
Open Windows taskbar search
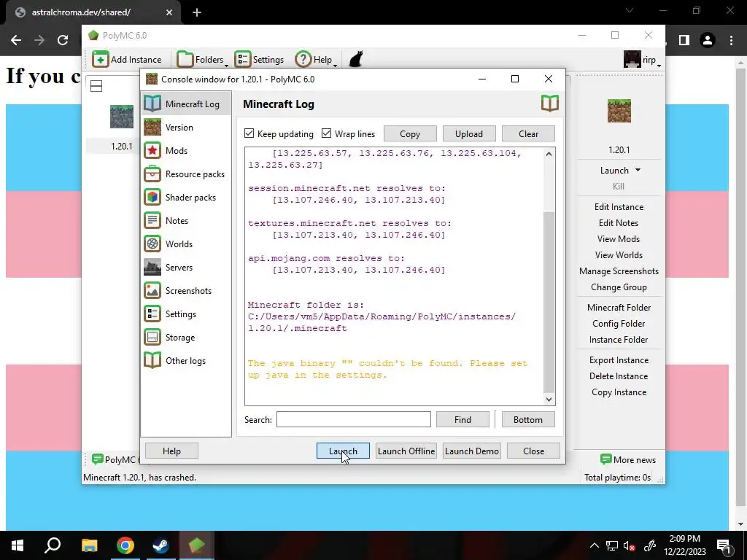tap(53, 545)
